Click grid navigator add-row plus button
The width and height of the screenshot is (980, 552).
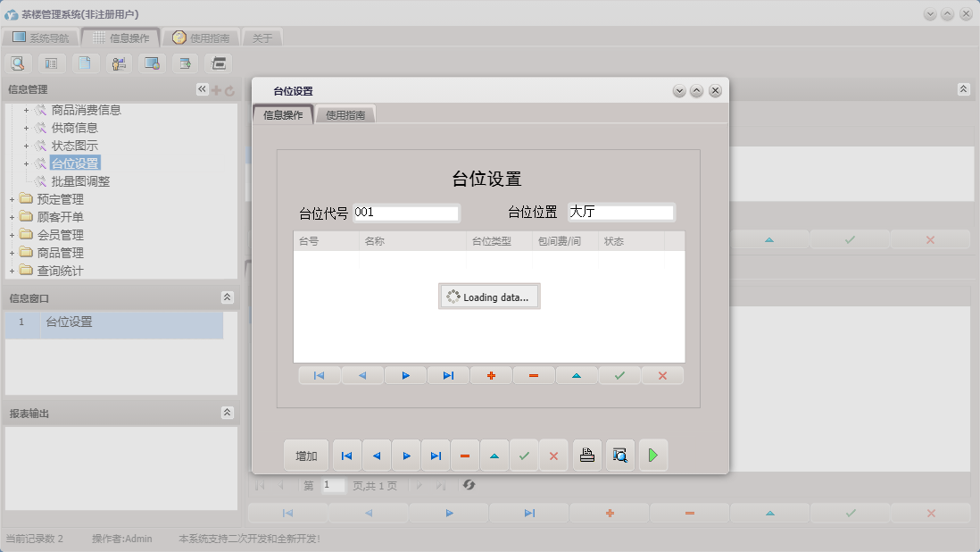coord(491,376)
